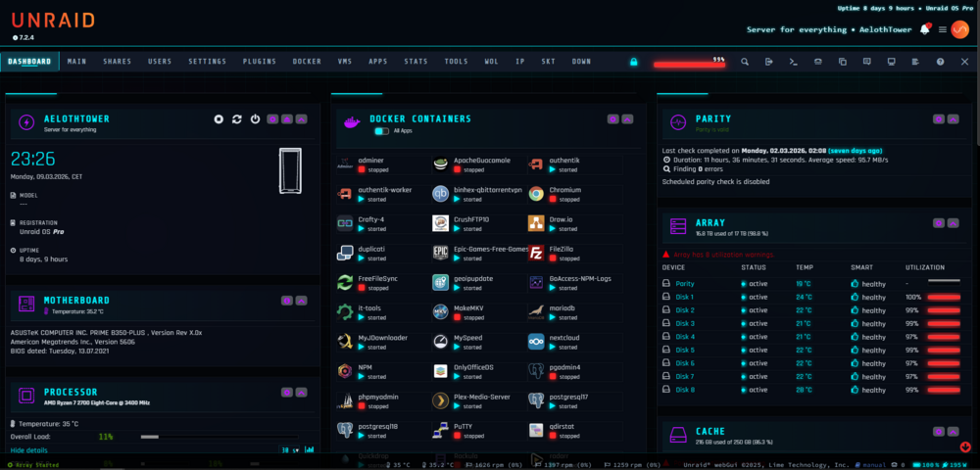Collapse the Array panel
The width and height of the screenshot is (980, 470).
pyautogui.click(x=953, y=223)
